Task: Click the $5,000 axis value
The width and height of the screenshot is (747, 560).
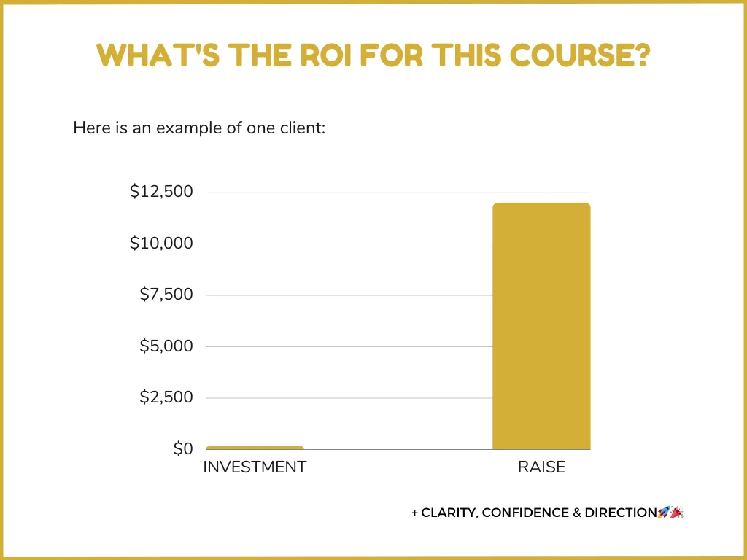Action: [166, 346]
